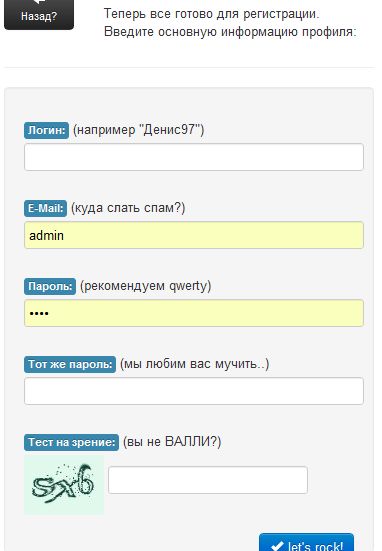Click the heading Введите основную информацию профиля
382x551 pixels.
(230, 32)
